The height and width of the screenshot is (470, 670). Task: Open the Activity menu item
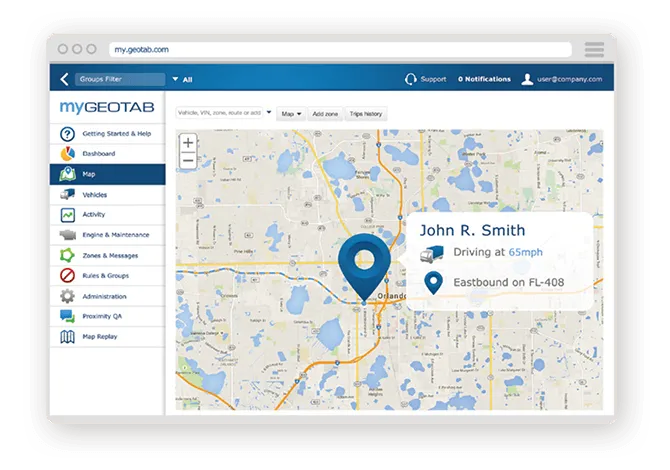click(x=108, y=214)
